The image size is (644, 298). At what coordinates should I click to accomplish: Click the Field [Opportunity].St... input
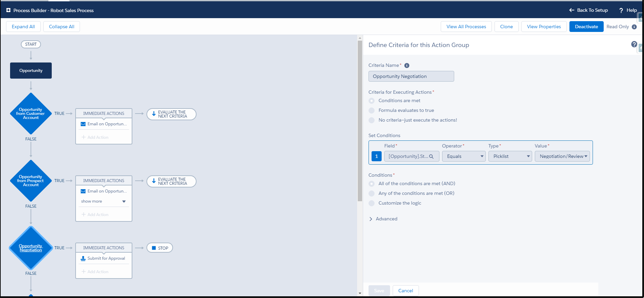(x=412, y=156)
